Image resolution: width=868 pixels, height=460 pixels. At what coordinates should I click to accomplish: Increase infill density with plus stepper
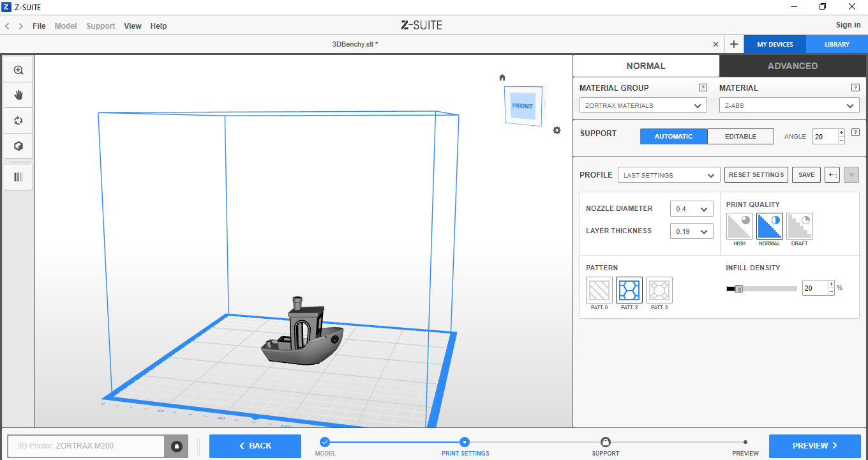tap(831, 284)
